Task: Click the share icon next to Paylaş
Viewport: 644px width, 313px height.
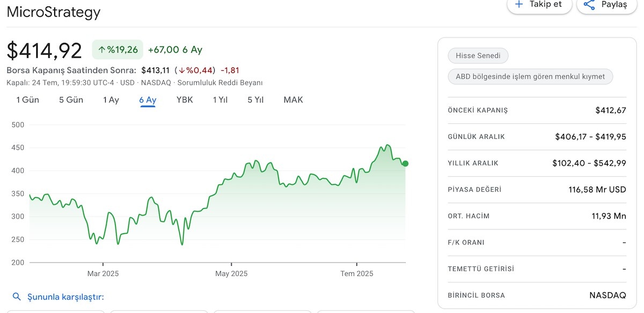Action: click(589, 5)
